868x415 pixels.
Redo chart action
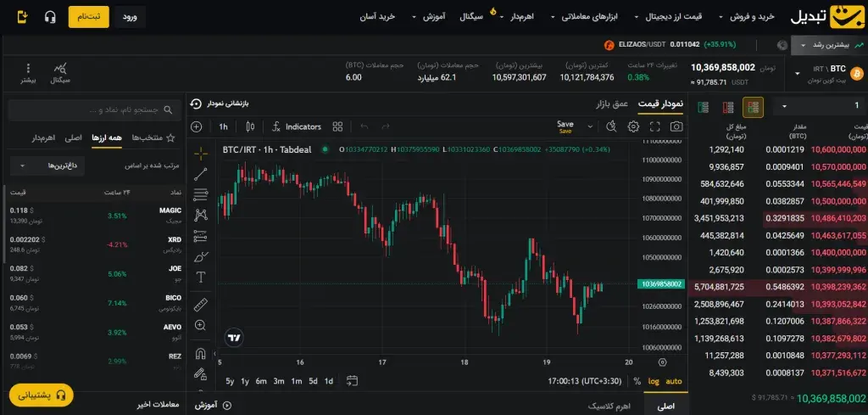tap(386, 127)
